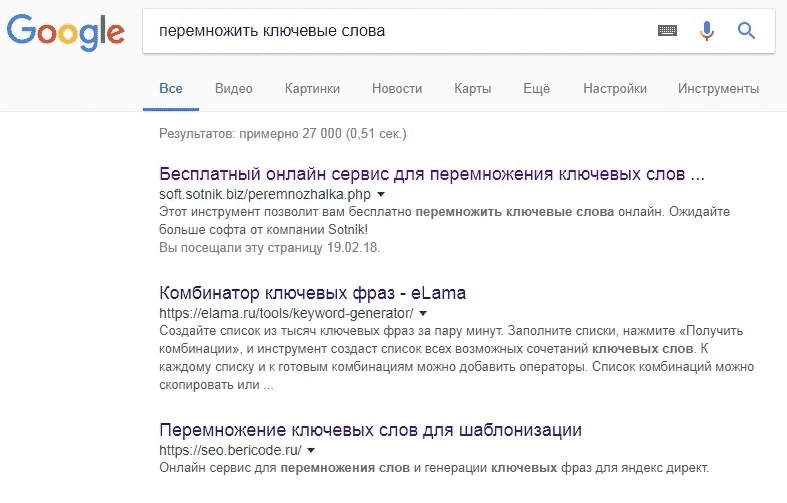Open Настройки search settings
The width and height of the screenshot is (787, 503).
pos(615,88)
